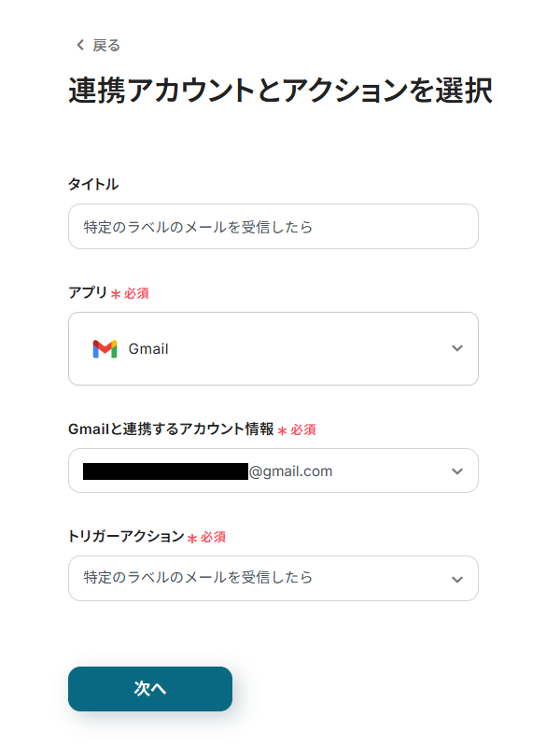Click the @gmail.com account text

click(290, 471)
